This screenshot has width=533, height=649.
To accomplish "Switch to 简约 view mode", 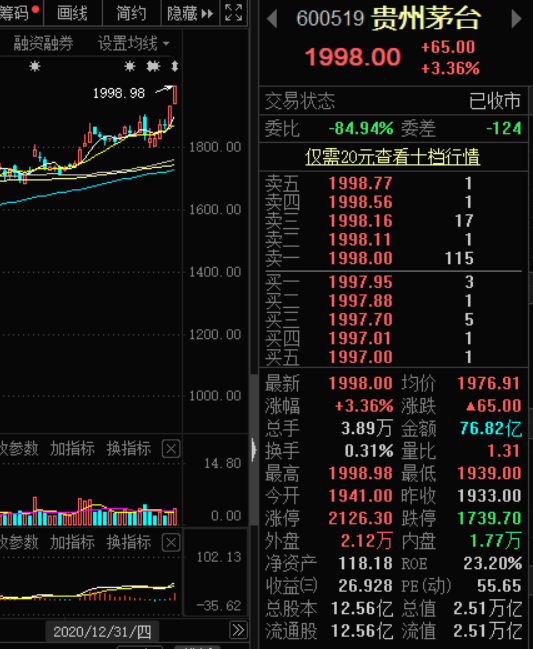I will tap(131, 13).
